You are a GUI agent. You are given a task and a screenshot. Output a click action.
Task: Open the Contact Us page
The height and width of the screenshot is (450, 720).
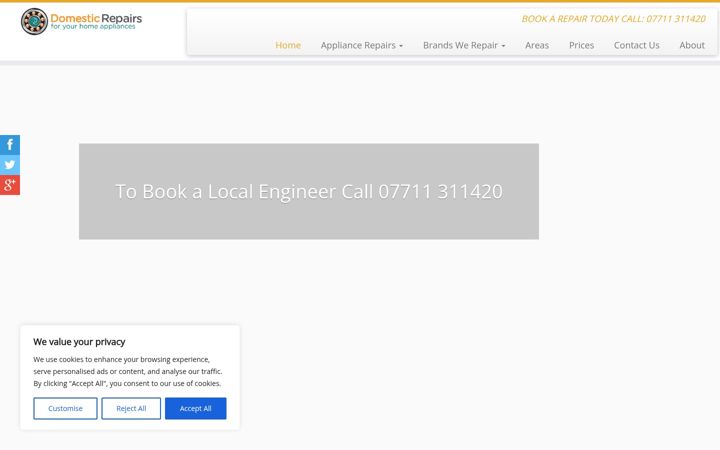[636, 45]
